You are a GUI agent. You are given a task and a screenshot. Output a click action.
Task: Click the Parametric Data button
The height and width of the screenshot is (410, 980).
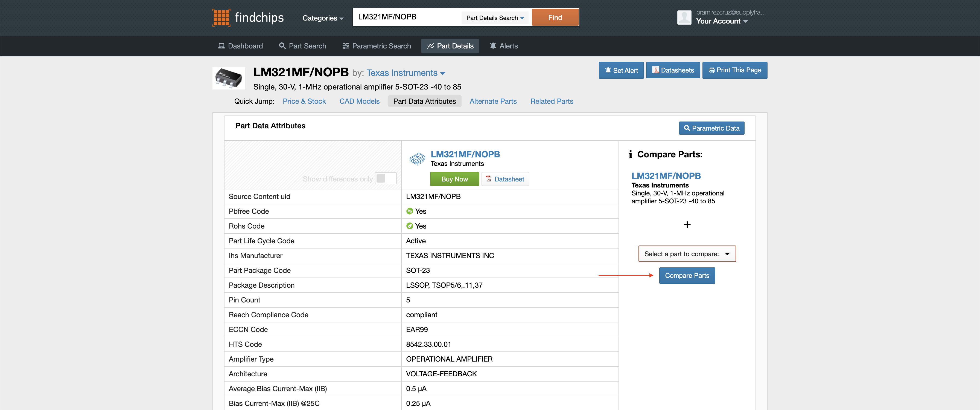[x=711, y=128]
